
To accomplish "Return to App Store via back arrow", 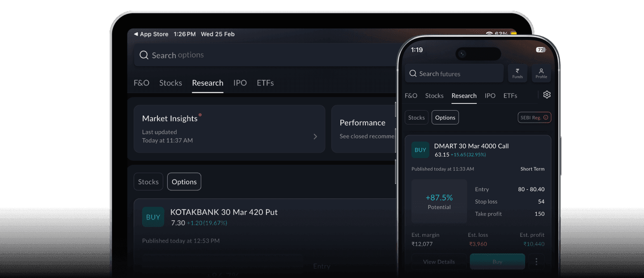I will pyautogui.click(x=136, y=34).
